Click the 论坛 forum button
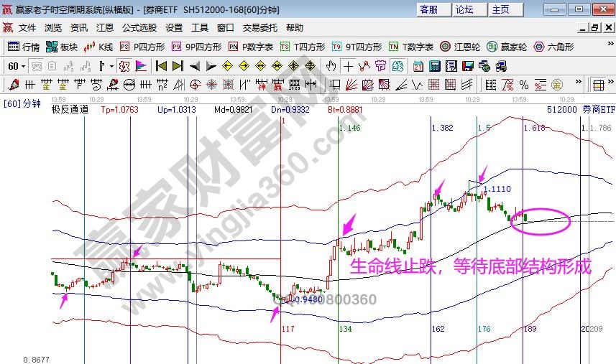The height and width of the screenshot is (364, 616). click(464, 9)
